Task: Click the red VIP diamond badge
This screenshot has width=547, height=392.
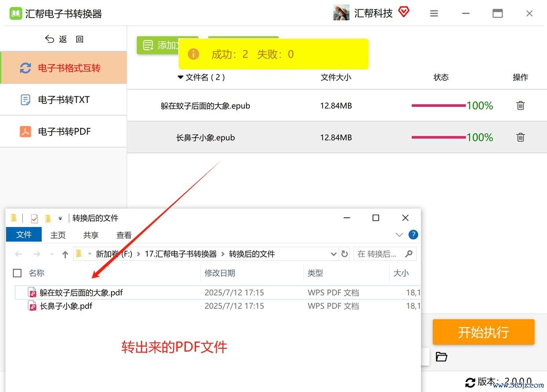Action: (x=404, y=12)
